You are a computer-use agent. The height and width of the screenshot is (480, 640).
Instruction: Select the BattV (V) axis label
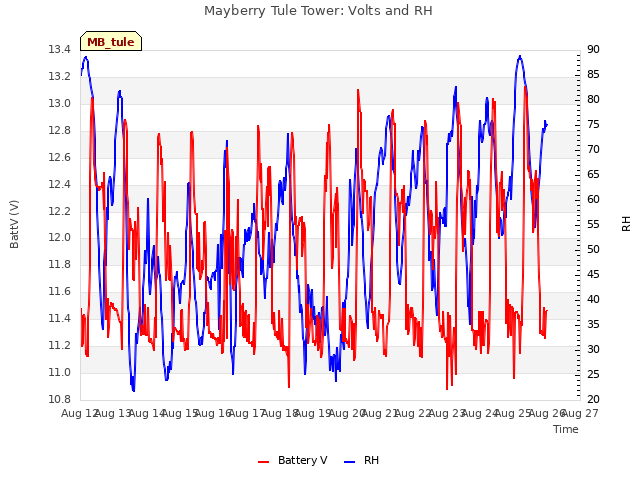(x=14, y=224)
